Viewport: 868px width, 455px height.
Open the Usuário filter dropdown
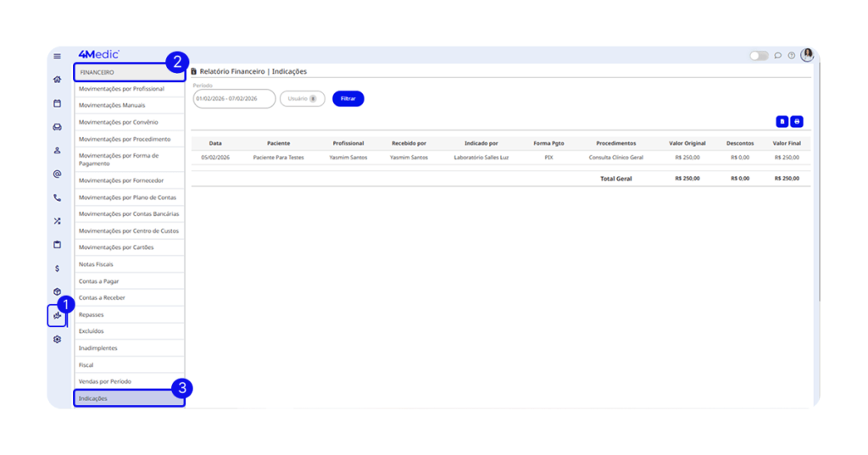click(302, 99)
